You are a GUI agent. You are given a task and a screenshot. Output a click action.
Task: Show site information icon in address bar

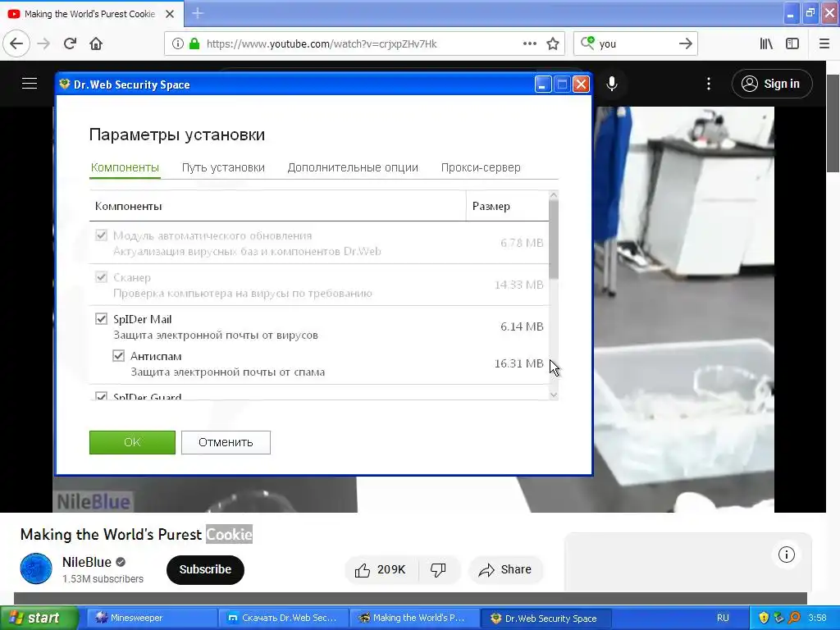pos(178,44)
